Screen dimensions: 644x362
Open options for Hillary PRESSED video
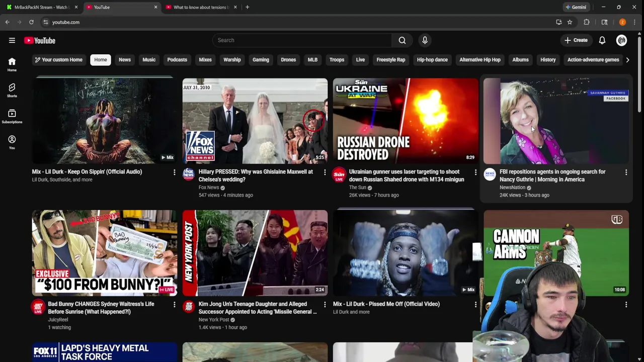[325, 172]
